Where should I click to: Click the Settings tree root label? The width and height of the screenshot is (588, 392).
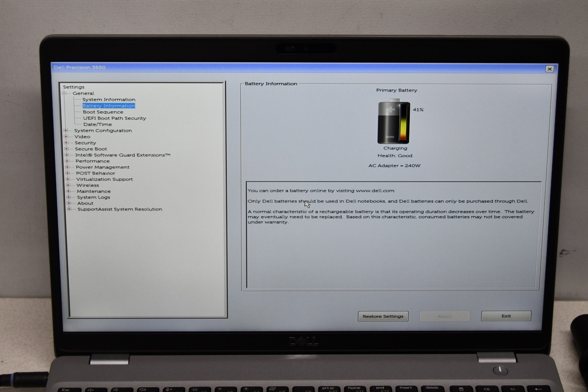tap(73, 87)
